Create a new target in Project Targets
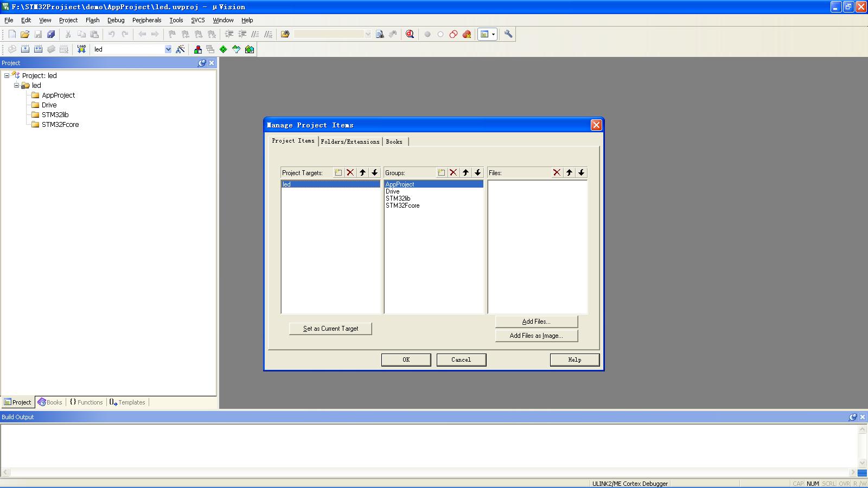 click(339, 172)
